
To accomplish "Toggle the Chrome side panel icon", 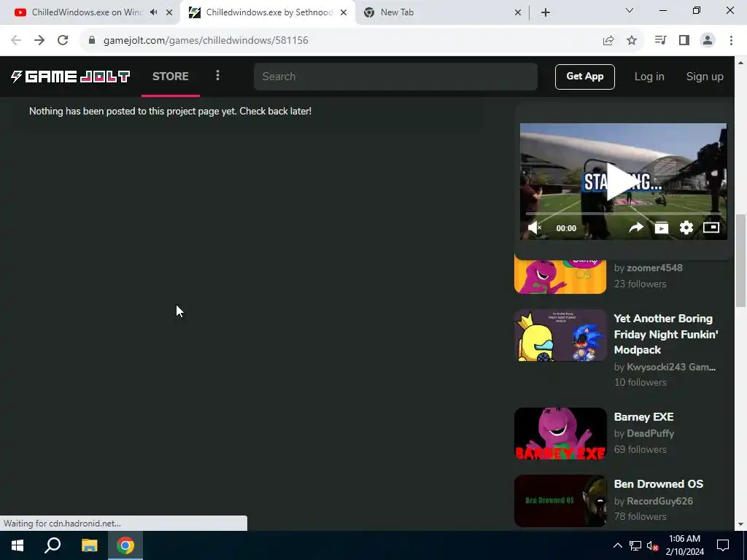I will [684, 41].
